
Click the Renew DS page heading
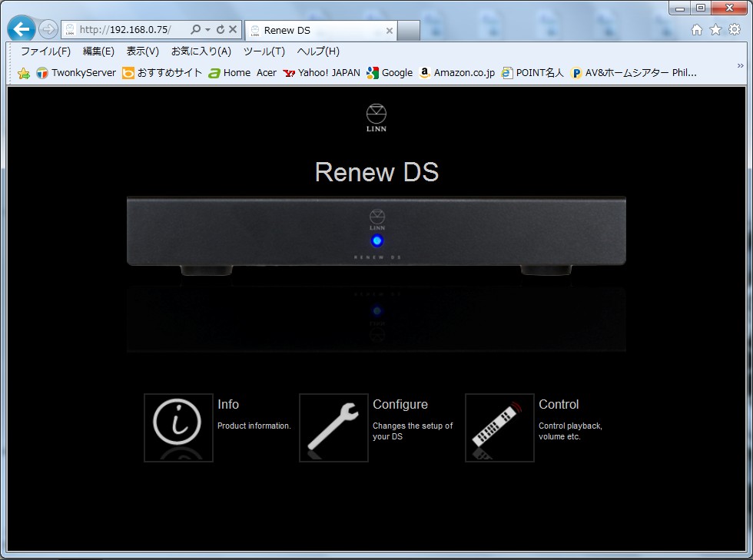click(376, 172)
